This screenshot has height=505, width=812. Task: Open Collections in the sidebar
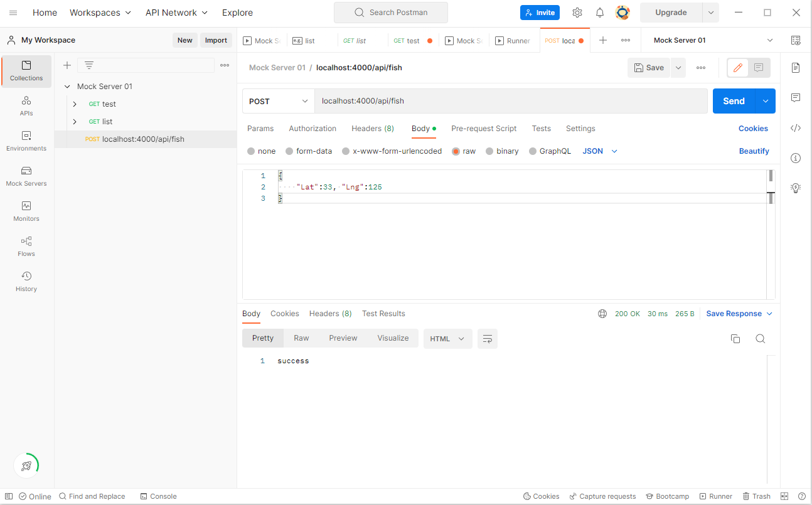(26, 71)
